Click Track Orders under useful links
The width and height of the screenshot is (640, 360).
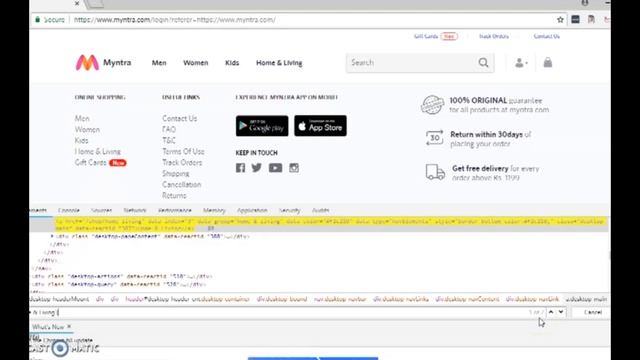[182, 162]
